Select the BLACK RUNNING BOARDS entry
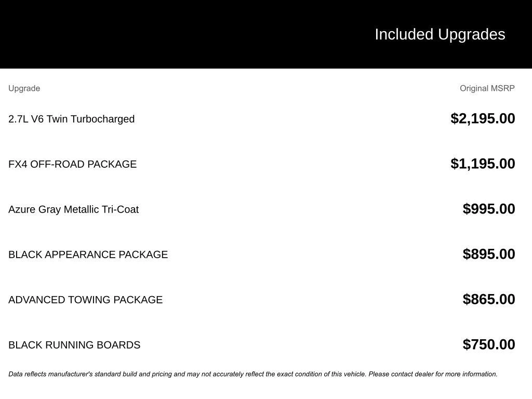 pyautogui.click(x=74, y=345)
